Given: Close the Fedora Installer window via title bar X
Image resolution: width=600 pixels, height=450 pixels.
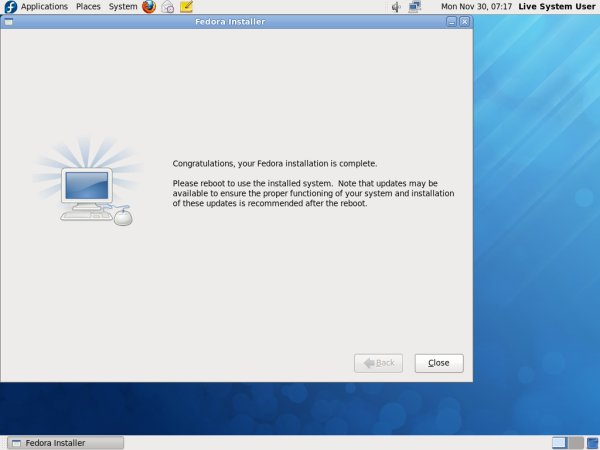Looking at the screenshot, I should click(464, 22).
